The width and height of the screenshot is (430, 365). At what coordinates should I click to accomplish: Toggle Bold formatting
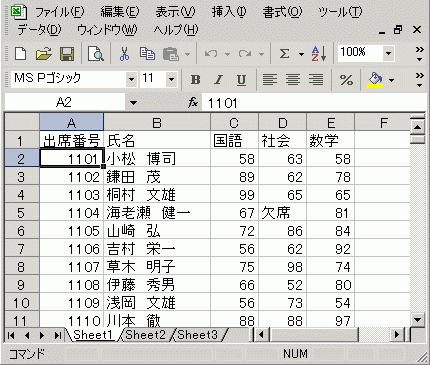(195, 80)
